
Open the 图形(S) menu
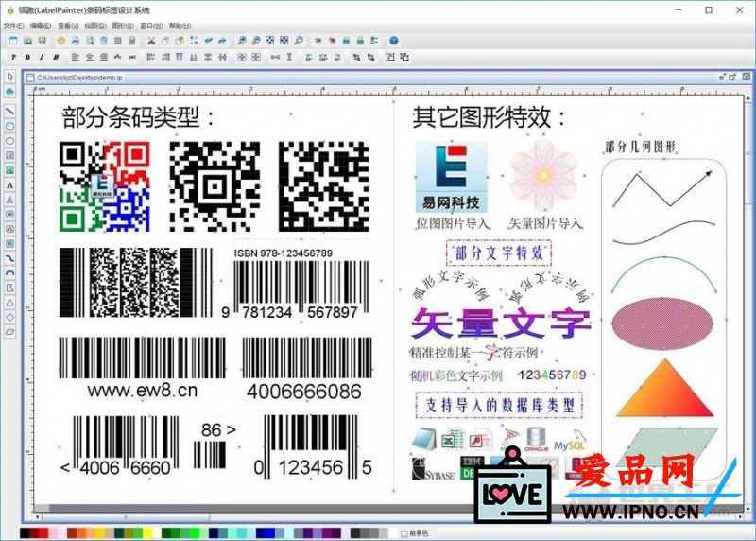123,26
